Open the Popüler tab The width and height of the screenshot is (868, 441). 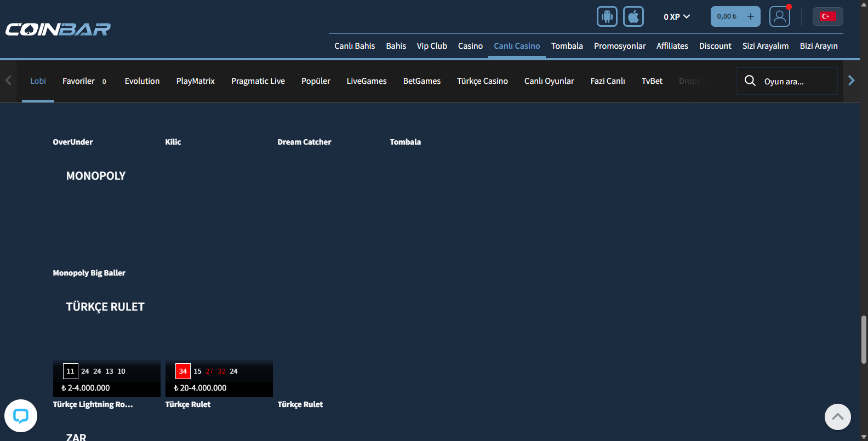(x=316, y=81)
